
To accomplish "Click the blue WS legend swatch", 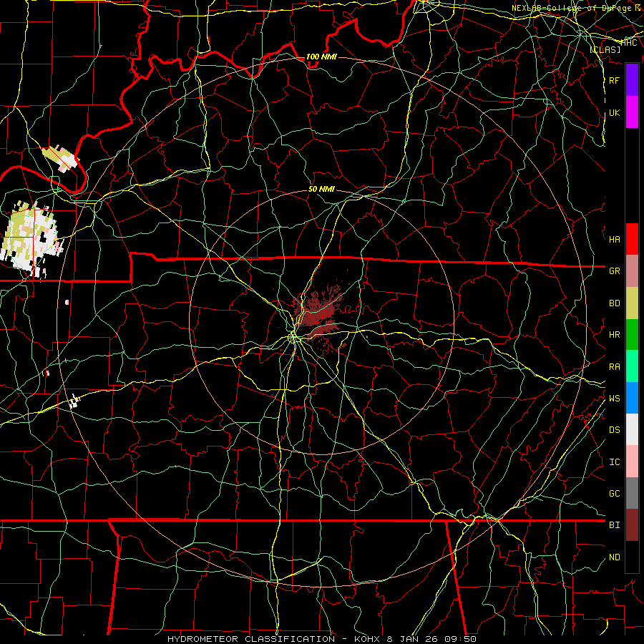I will pyautogui.click(x=632, y=398).
